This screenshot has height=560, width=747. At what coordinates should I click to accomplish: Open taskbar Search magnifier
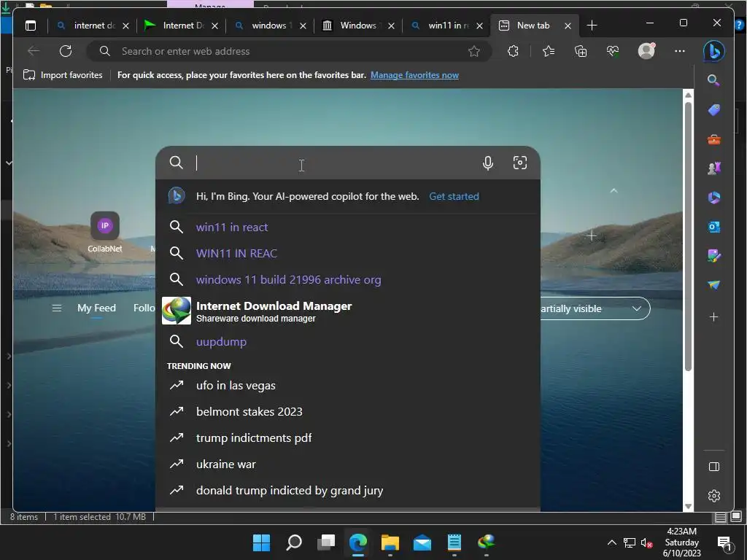coord(293,542)
